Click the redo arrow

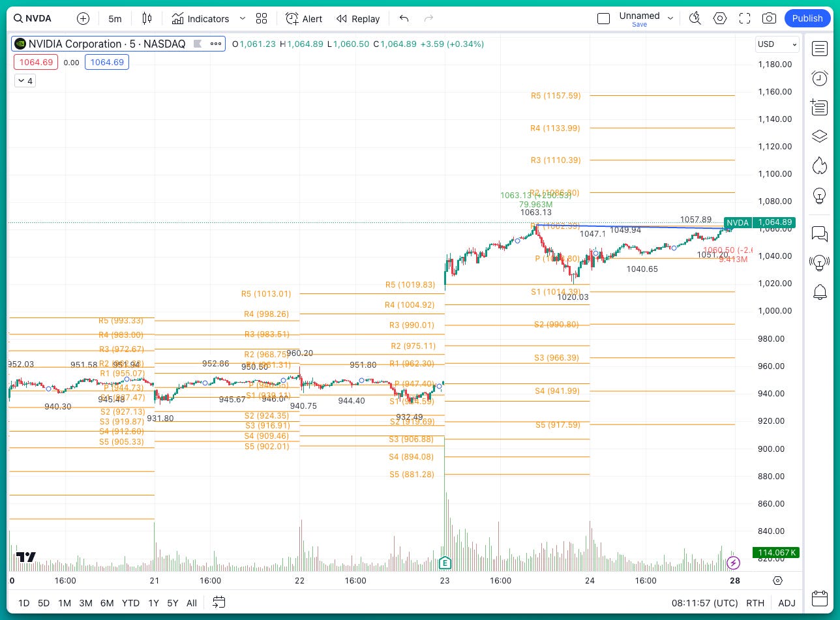[428, 18]
